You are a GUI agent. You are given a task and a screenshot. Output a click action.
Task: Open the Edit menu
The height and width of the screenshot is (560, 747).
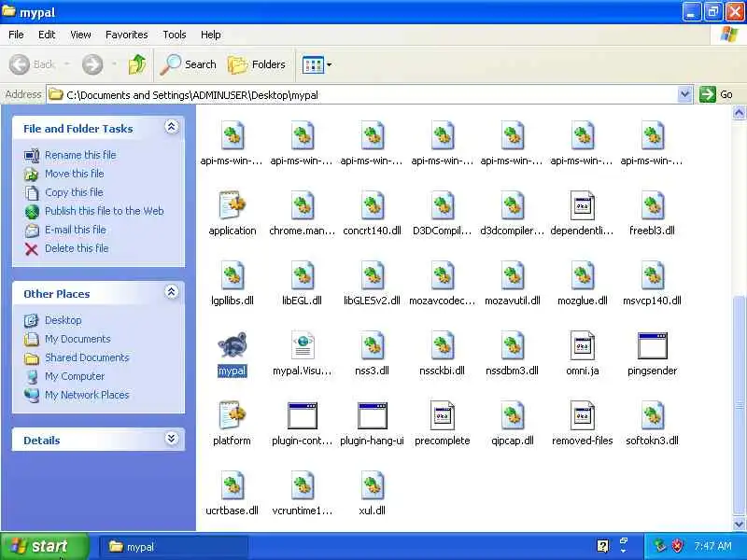(x=47, y=35)
